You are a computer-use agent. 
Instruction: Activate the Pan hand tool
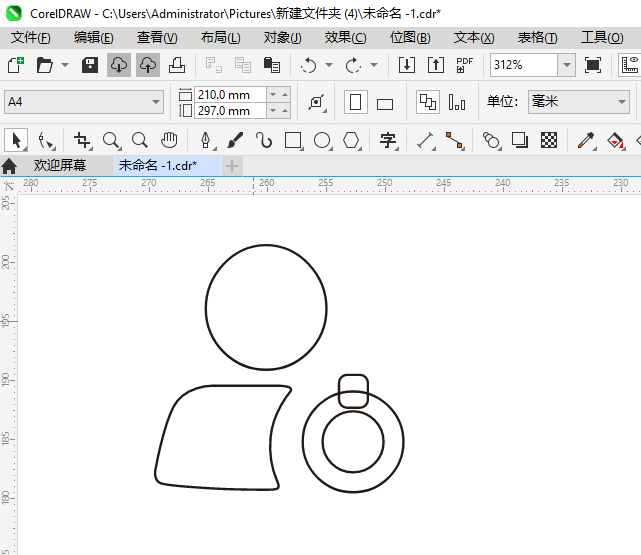point(170,140)
